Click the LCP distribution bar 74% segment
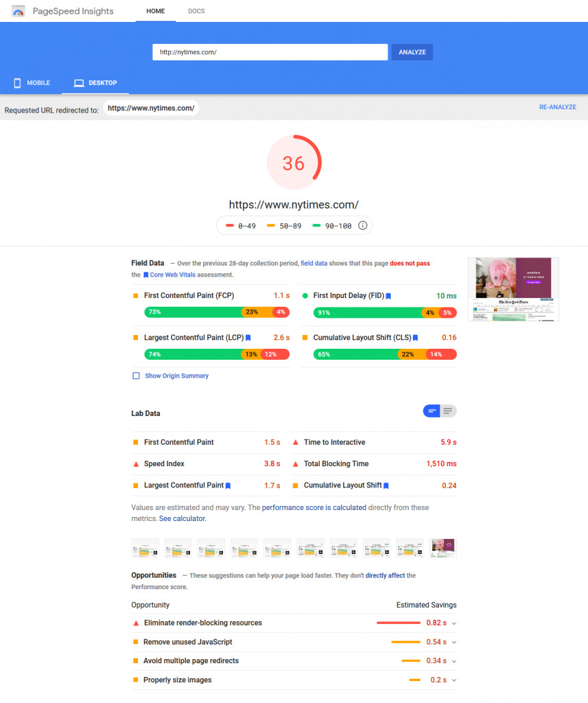Screen dimensions: 588x703 [193, 354]
